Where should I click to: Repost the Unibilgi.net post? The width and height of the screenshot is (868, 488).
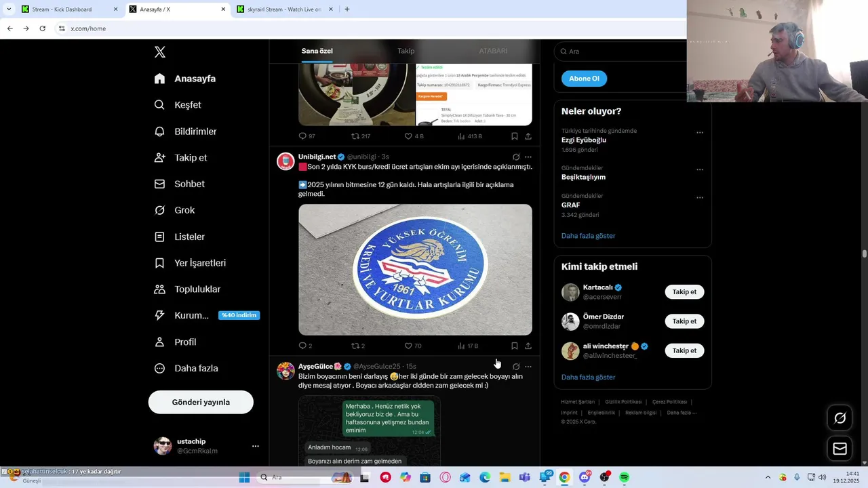358,346
